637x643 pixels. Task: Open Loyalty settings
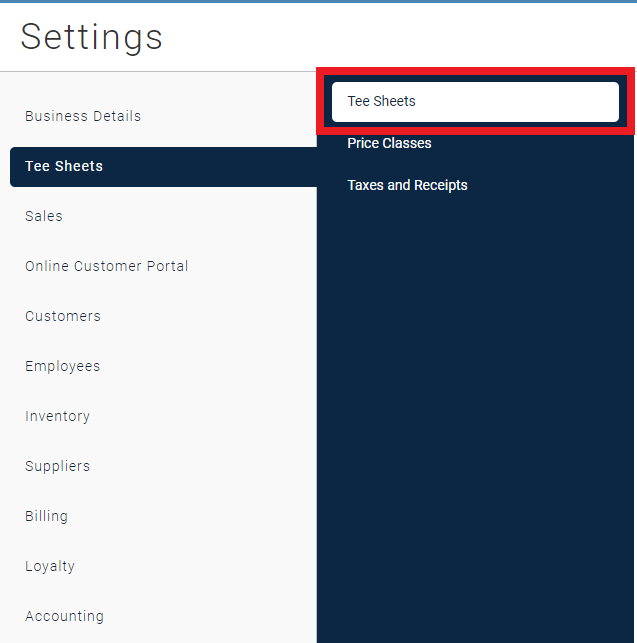[x=50, y=566]
